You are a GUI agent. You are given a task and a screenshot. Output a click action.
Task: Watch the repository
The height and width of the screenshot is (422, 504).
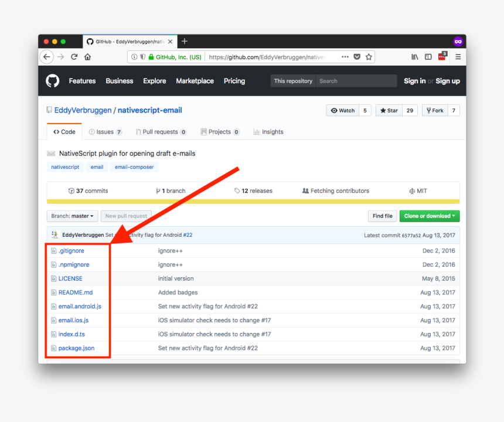coord(343,111)
